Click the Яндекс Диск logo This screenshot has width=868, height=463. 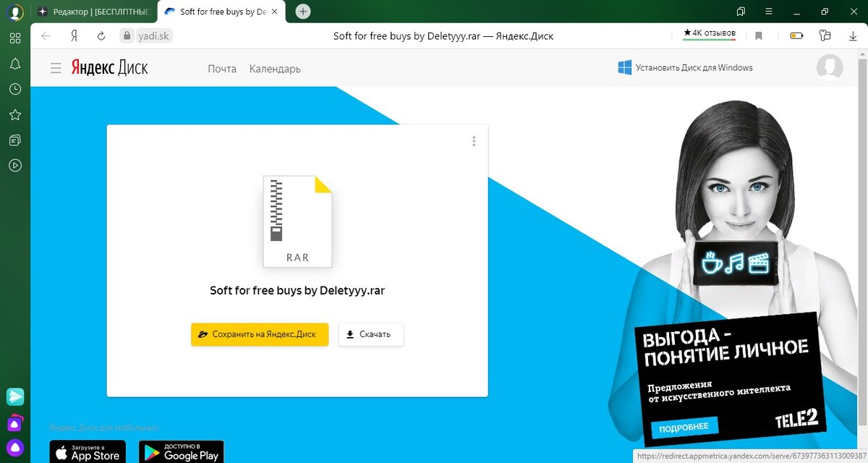109,68
